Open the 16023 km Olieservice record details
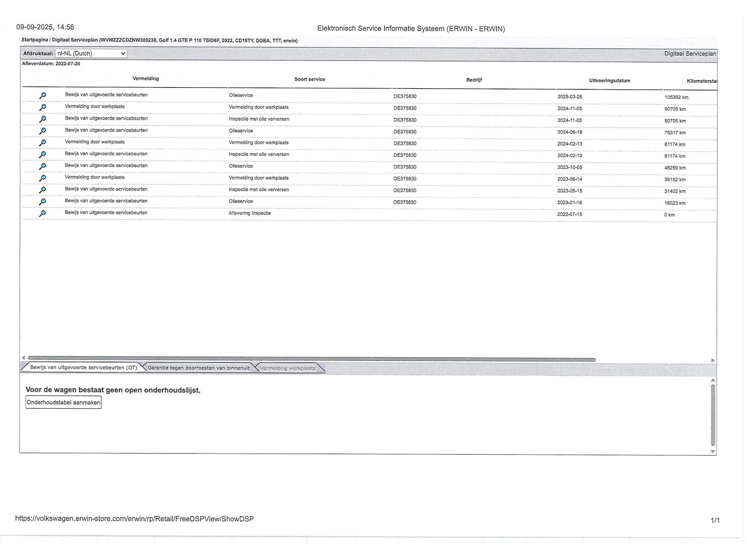747x560 pixels. (x=43, y=201)
